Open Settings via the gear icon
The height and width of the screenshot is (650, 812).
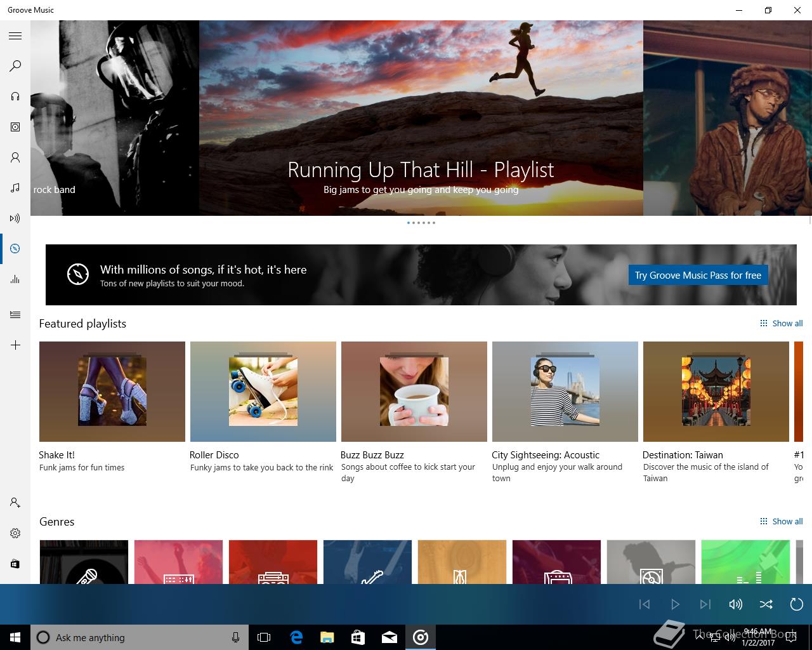coord(15,533)
